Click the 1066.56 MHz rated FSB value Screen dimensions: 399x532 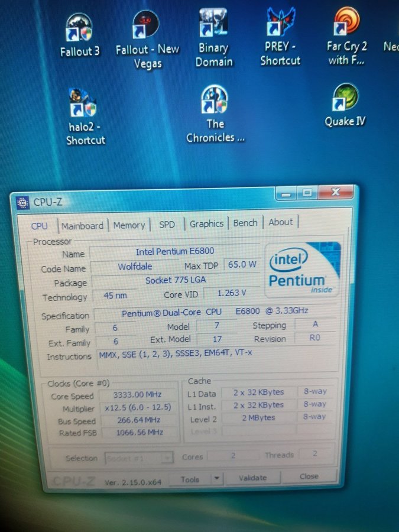click(140, 433)
